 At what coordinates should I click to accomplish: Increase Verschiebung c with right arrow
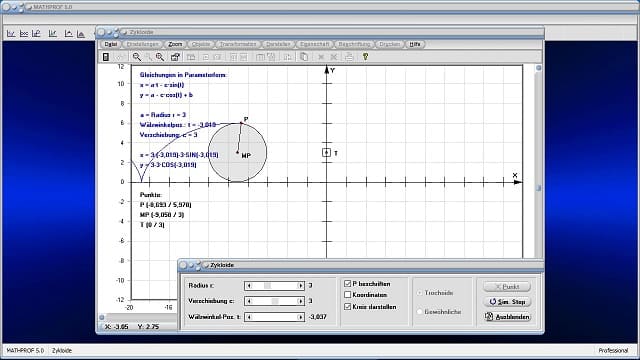tap(300, 301)
